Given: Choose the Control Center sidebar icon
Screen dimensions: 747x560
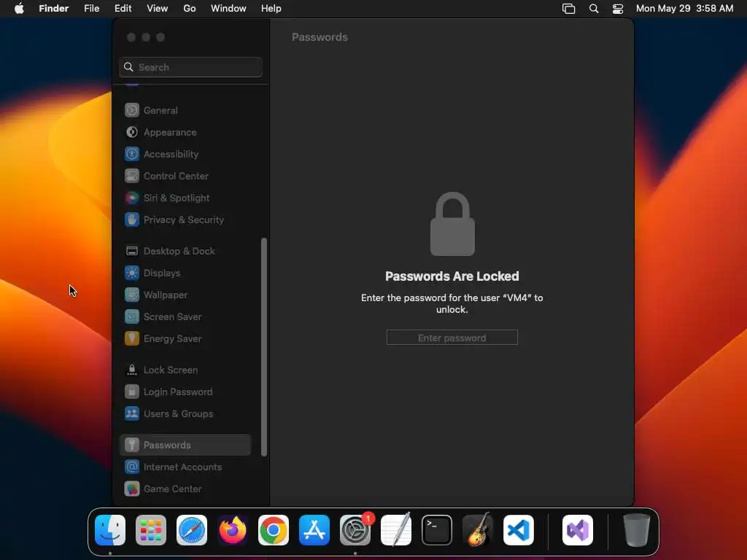Looking at the screenshot, I should point(132,176).
